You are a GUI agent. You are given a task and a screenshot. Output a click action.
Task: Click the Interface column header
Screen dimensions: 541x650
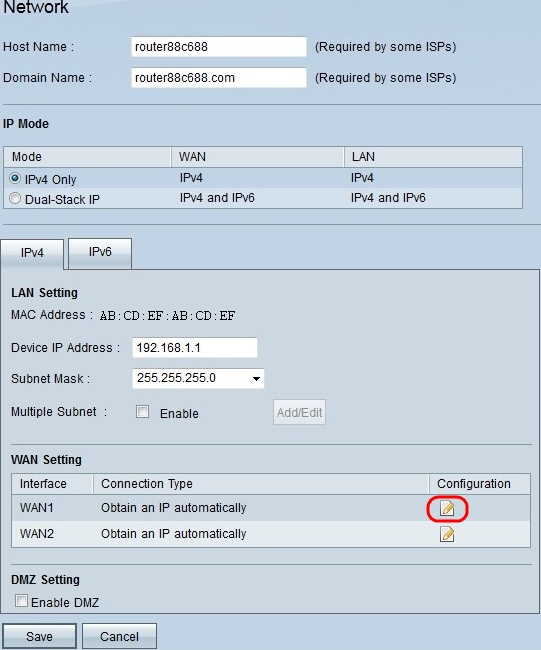(52, 484)
